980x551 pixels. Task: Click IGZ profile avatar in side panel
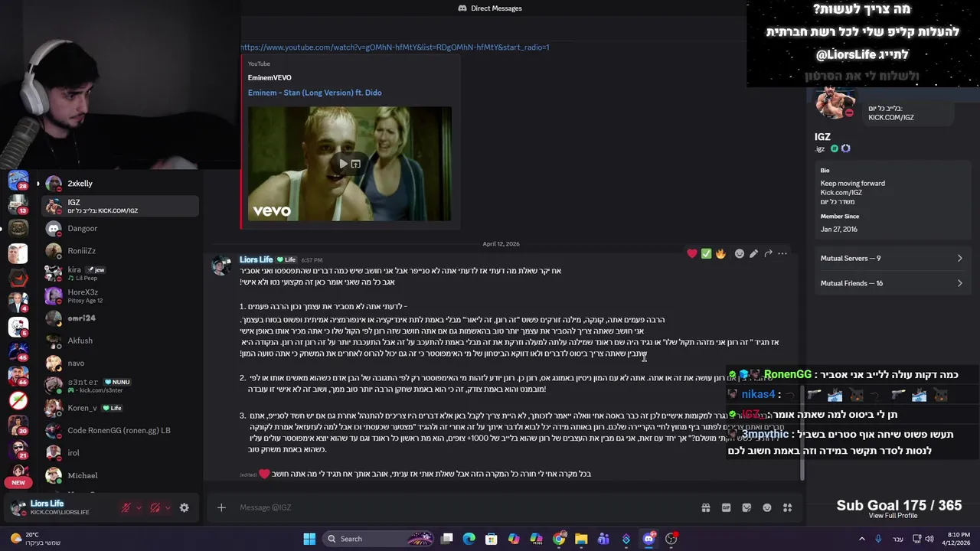tap(835, 103)
